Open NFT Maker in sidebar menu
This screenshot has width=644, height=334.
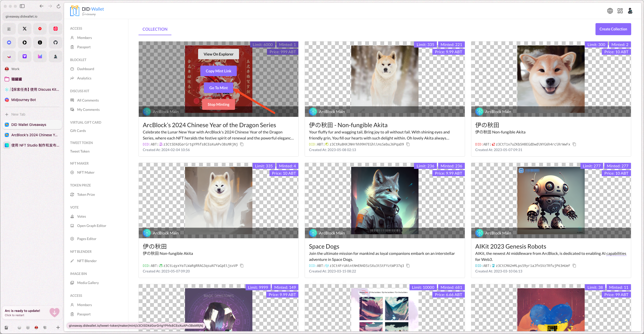tap(86, 172)
